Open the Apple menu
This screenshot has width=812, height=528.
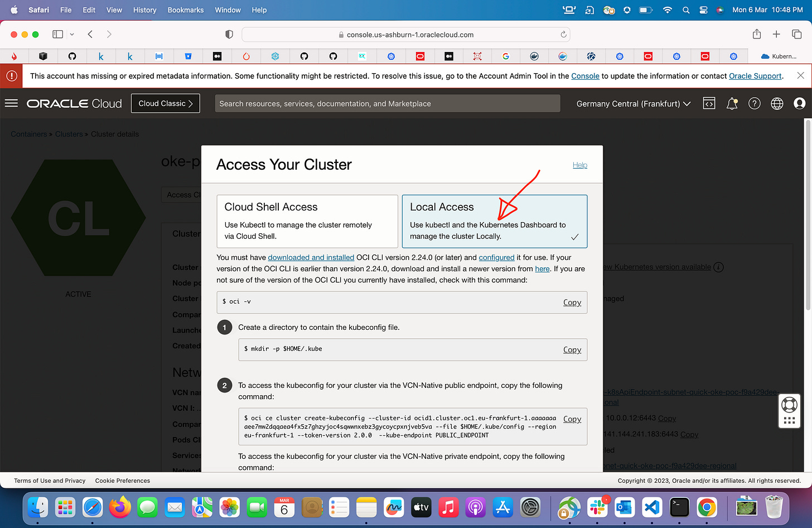(x=14, y=10)
